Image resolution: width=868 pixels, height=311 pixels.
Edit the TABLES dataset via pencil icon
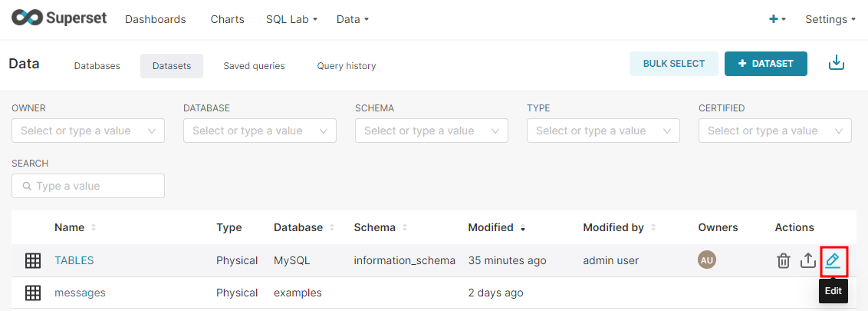point(833,260)
